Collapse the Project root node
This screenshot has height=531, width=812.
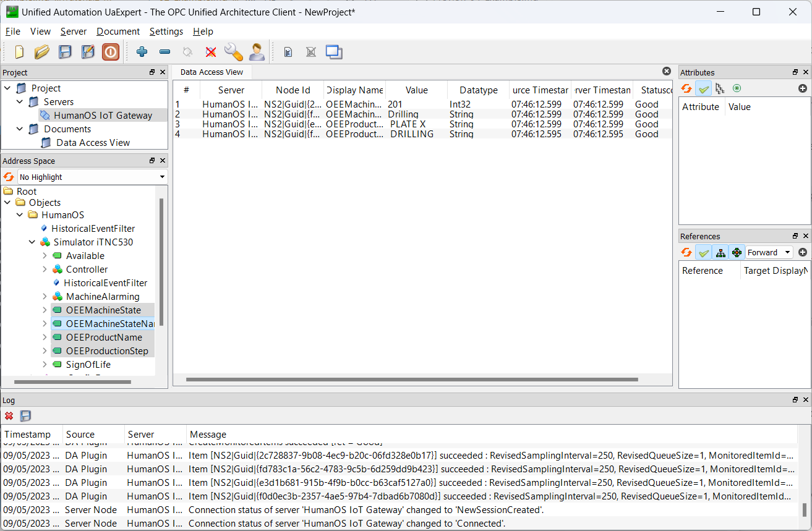[7, 88]
